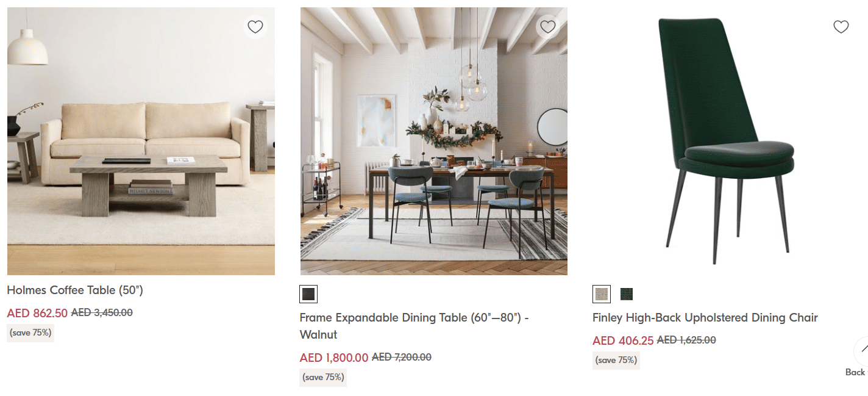Click the AED 406.25 sale price

(623, 340)
